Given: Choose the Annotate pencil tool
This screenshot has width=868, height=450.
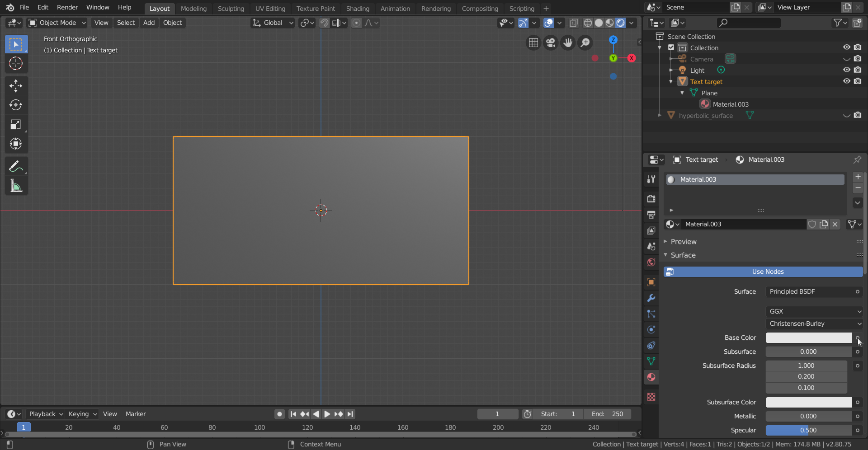Looking at the screenshot, I should tap(16, 167).
